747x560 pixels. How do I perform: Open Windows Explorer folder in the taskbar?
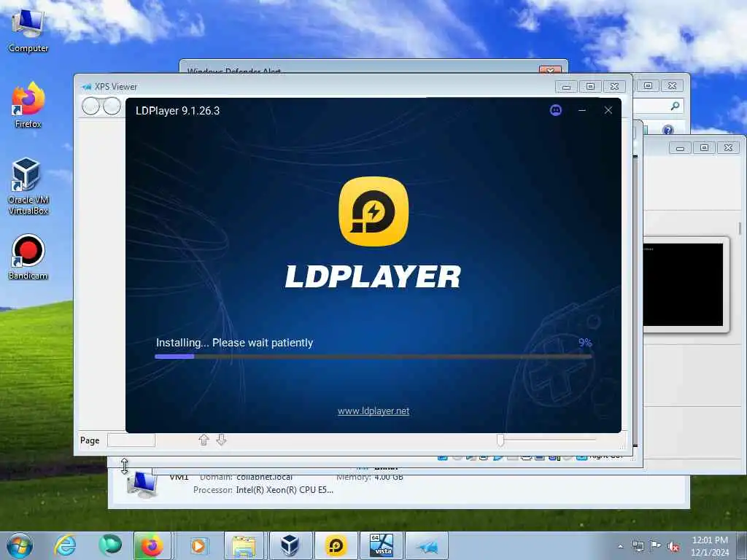244,545
